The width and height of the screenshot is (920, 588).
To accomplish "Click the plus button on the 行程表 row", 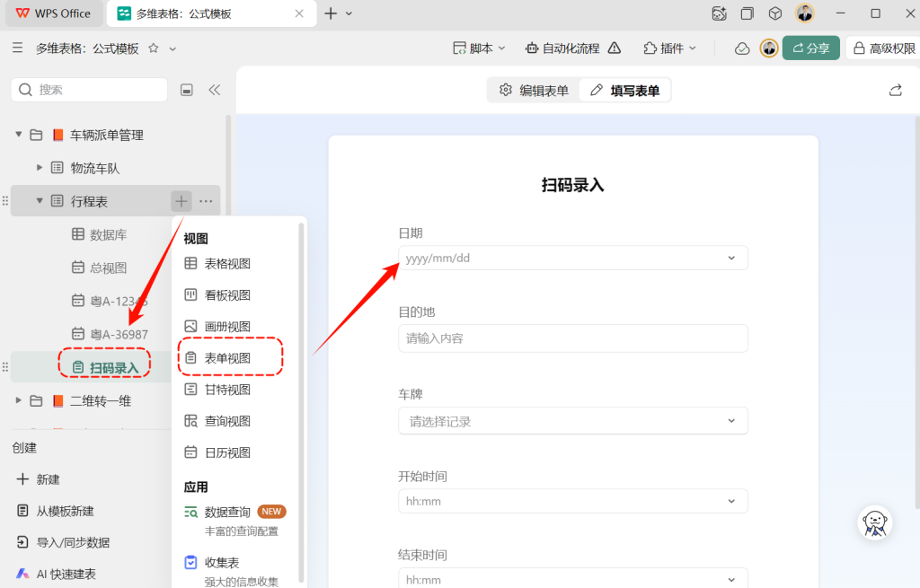I will coord(181,201).
